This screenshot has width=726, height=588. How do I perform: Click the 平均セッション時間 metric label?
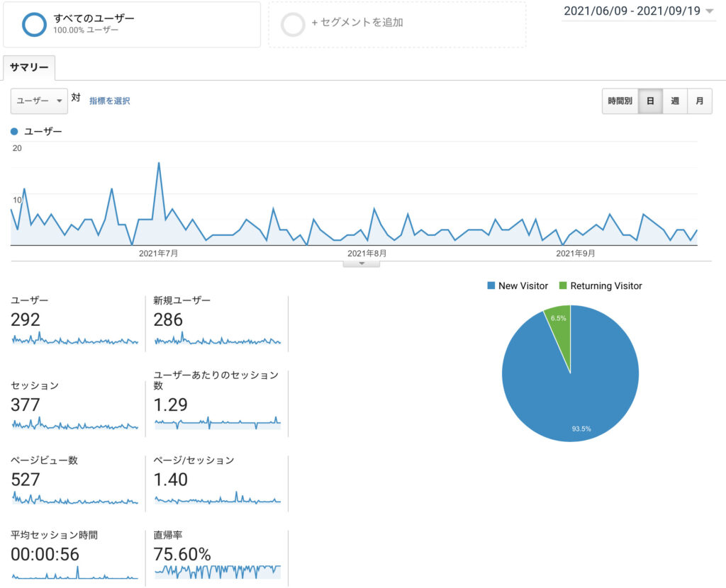pyautogui.click(x=54, y=535)
